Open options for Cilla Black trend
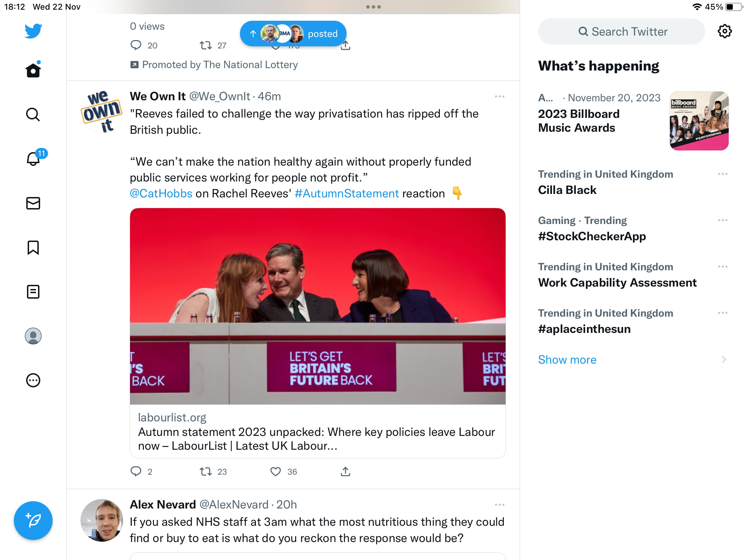 (x=723, y=174)
